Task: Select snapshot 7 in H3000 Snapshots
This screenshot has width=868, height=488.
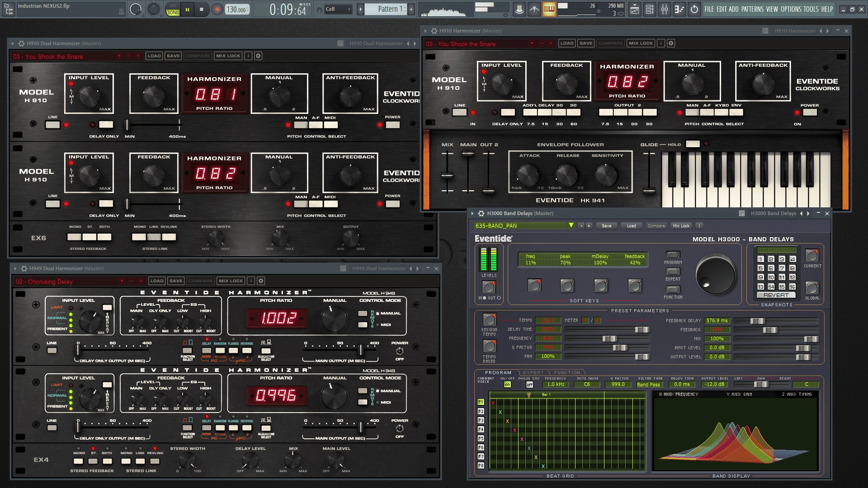Action: pos(782,268)
